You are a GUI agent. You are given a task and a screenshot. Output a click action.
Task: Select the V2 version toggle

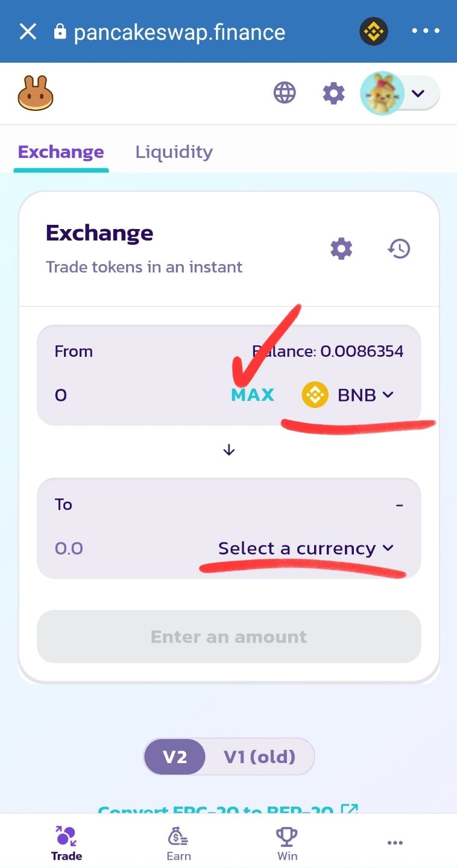(175, 756)
